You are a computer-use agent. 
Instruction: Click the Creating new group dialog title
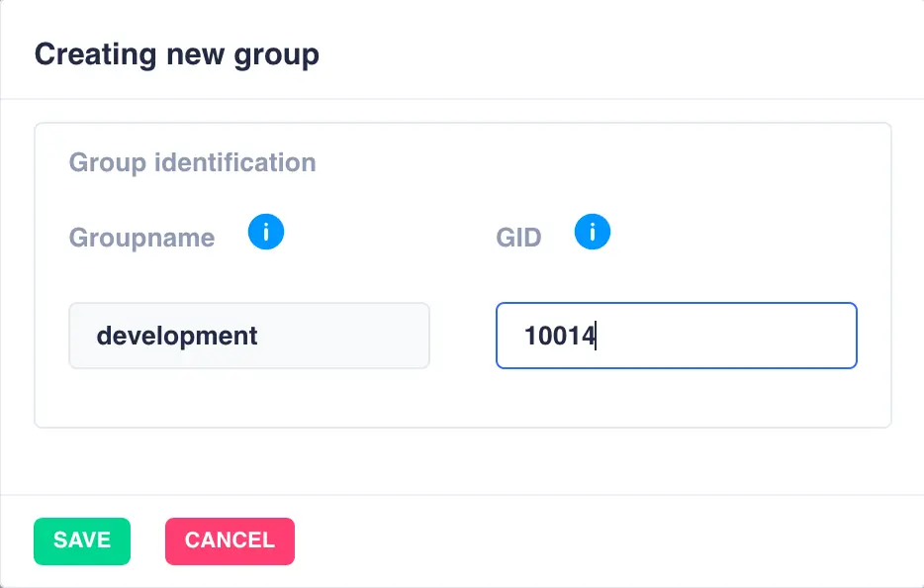(177, 54)
